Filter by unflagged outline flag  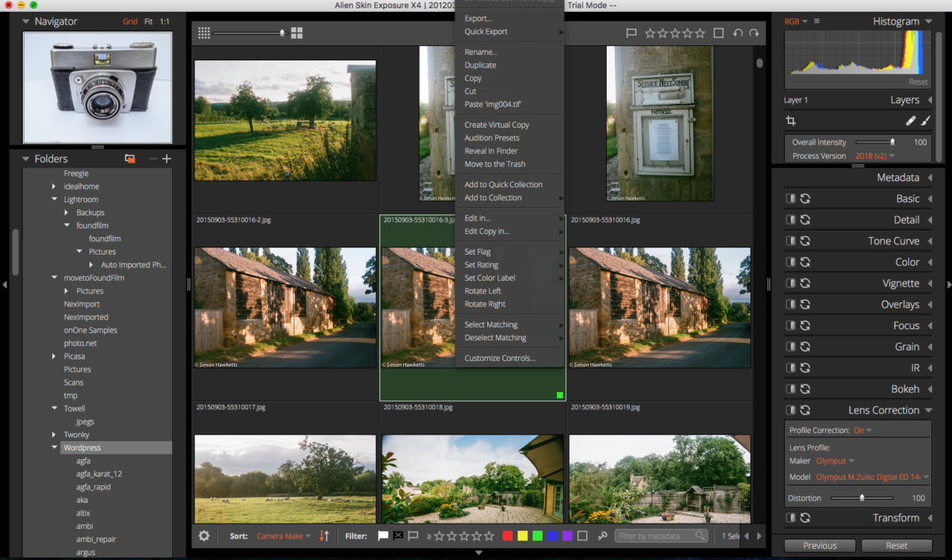413,536
